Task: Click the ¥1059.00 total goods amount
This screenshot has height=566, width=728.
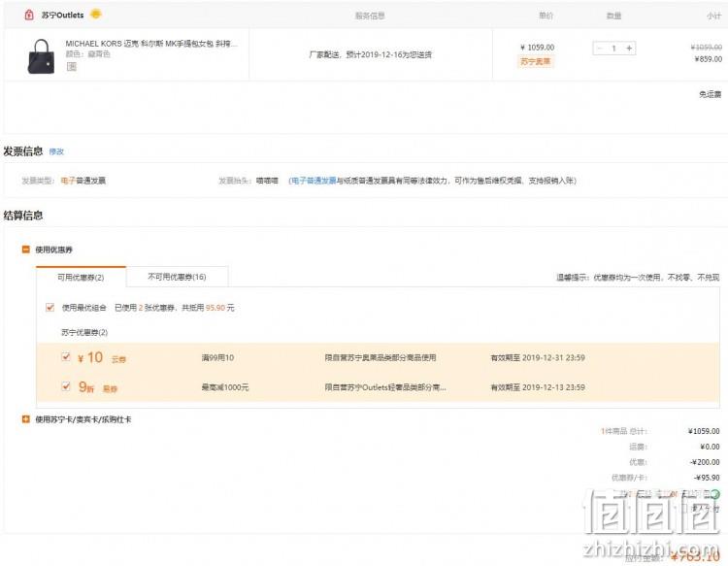Action: click(x=704, y=431)
